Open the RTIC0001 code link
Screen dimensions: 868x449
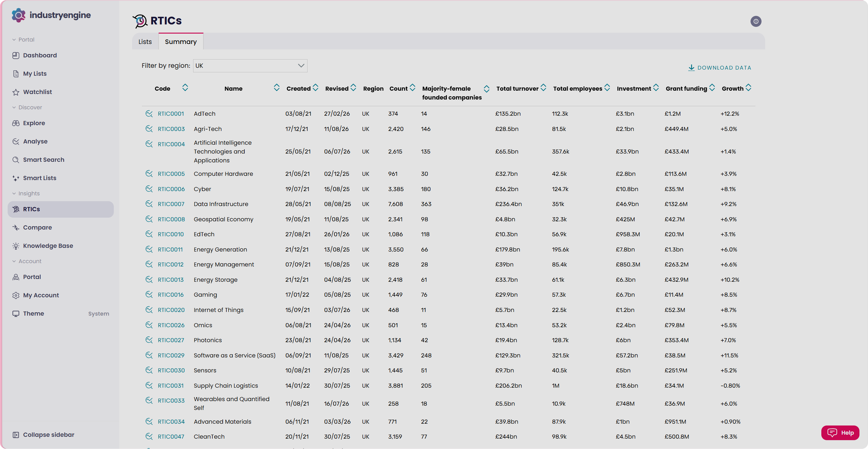pos(171,114)
